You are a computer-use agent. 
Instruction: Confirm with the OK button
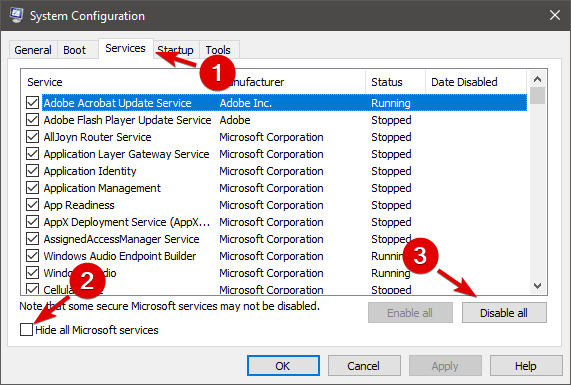(x=283, y=366)
